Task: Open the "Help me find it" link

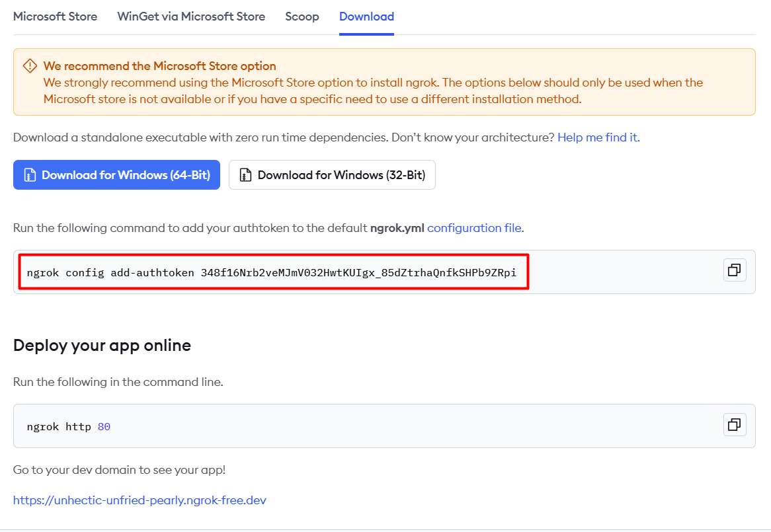Action: [x=598, y=137]
